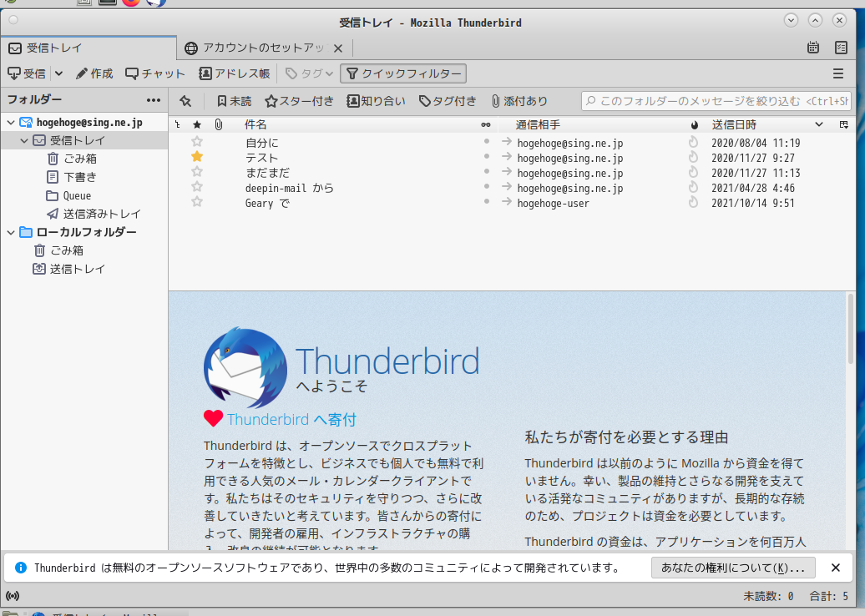This screenshot has width=865, height=616.
Task: Open the アドレス帳 address book
Action: 235,73
